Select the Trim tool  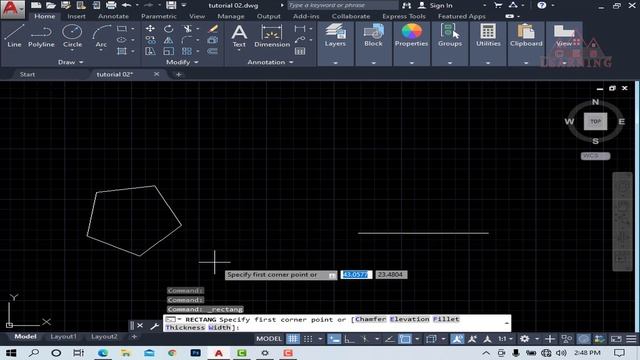click(x=187, y=29)
